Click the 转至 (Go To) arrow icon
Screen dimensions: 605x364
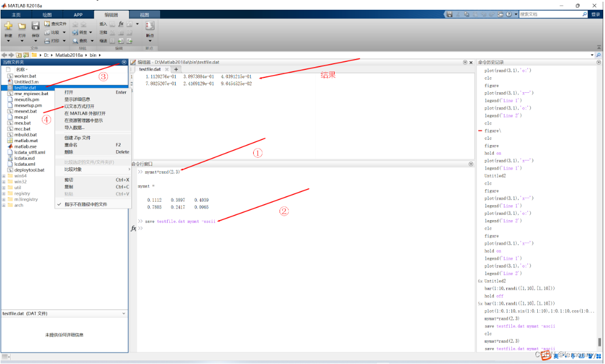[x=75, y=32]
